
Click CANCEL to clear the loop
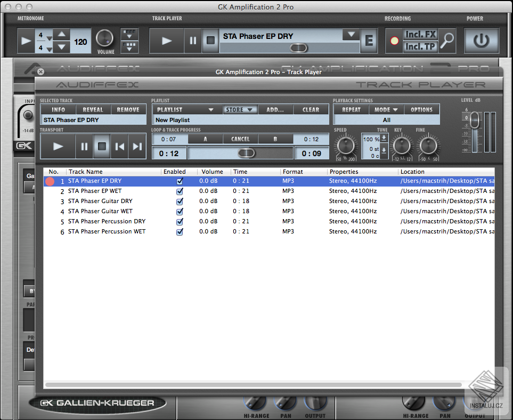pyautogui.click(x=240, y=139)
